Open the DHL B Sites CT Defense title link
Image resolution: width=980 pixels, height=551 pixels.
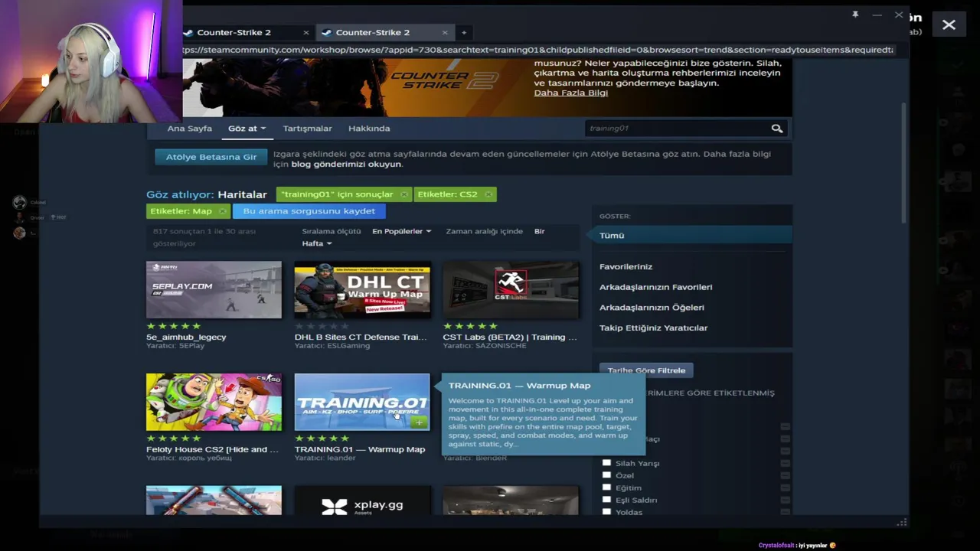(361, 337)
